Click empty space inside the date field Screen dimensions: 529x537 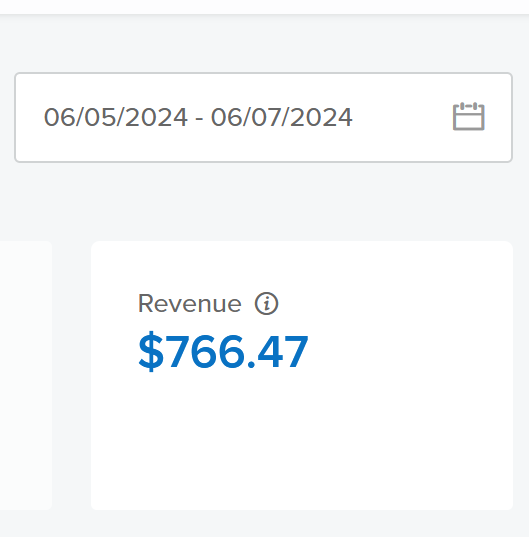click(x=401, y=117)
